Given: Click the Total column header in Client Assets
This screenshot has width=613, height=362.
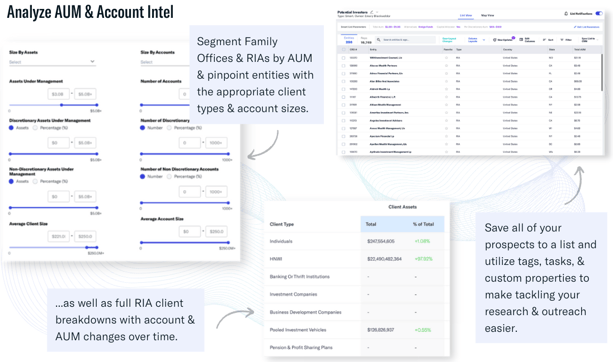Looking at the screenshot, I should 371,224.
